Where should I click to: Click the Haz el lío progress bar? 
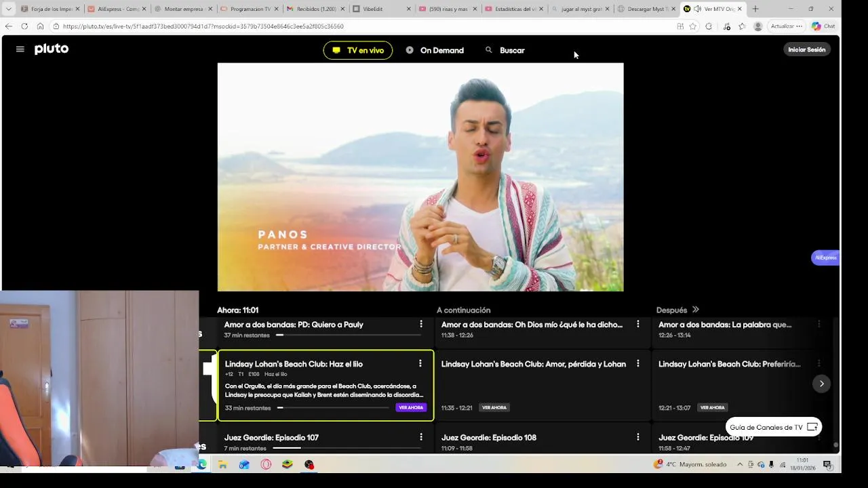click(x=333, y=408)
